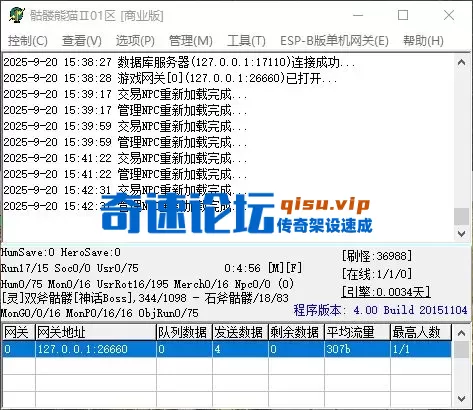Click the sent data value 4 cell
This screenshot has width=473, height=410.
(240, 349)
